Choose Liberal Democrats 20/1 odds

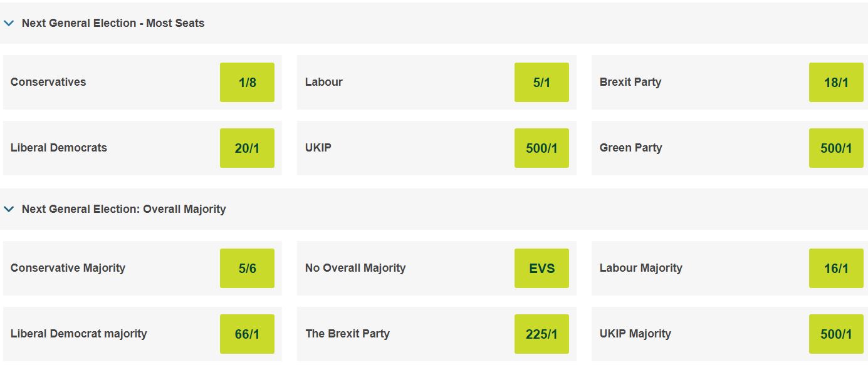(x=247, y=148)
